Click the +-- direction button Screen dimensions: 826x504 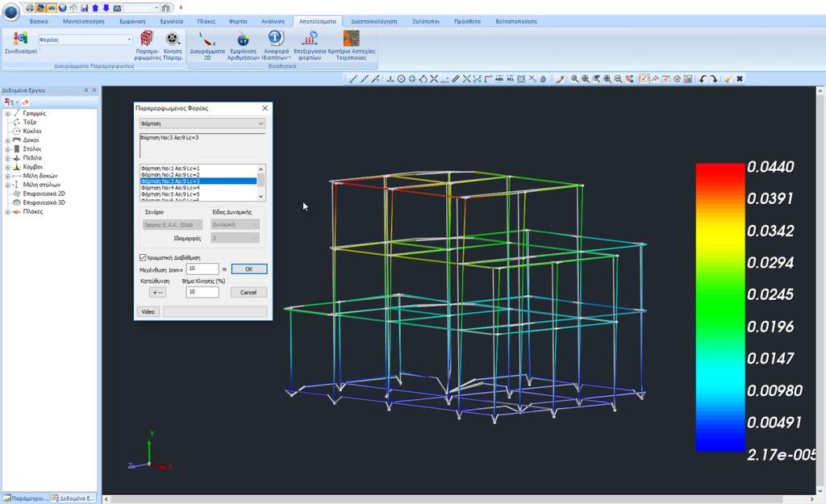coord(157,292)
